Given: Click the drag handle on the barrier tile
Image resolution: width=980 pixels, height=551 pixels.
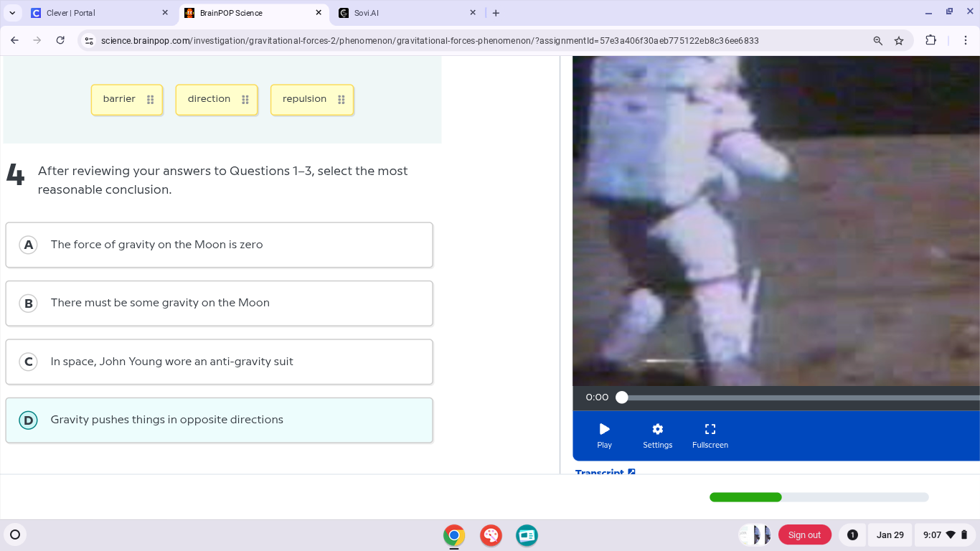Looking at the screenshot, I should pos(151,99).
